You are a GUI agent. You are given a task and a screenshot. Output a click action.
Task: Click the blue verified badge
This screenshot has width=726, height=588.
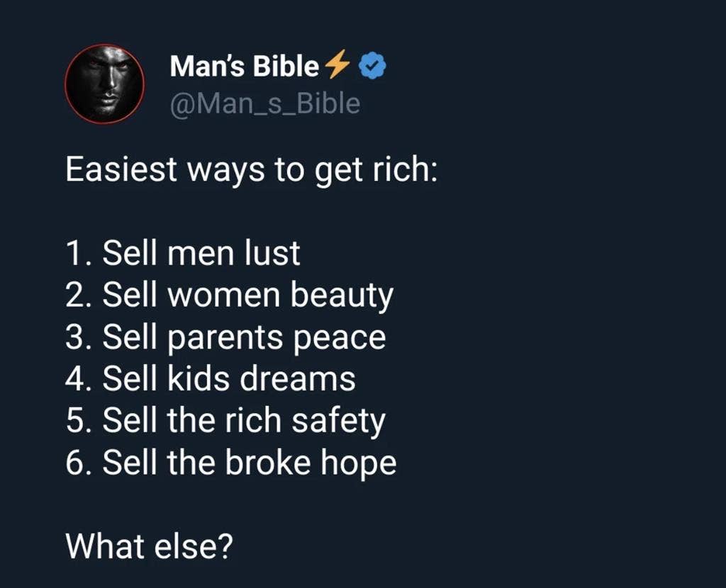point(373,66)
